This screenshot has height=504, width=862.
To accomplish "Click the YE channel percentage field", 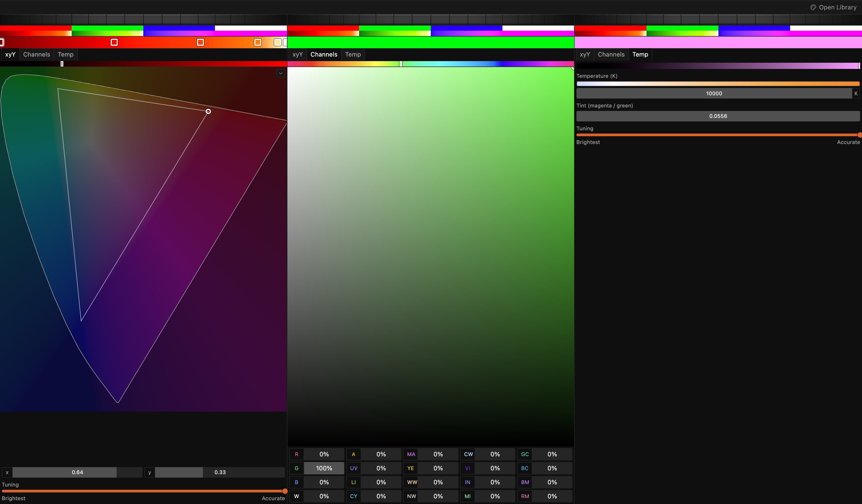I will (438, 468).
